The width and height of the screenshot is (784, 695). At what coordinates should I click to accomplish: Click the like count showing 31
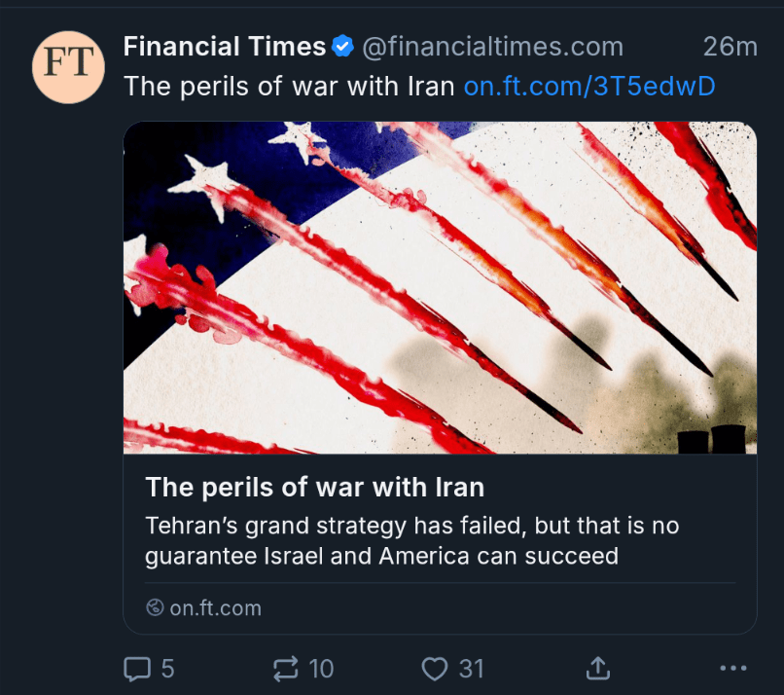[471, 669]
